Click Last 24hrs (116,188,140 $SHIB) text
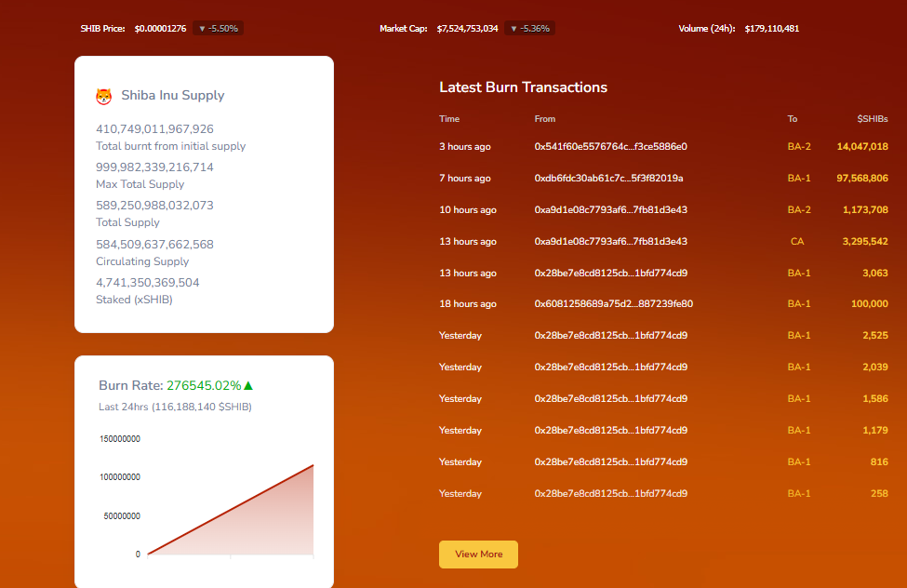This screenshot has height=588, width=907. coord(175,407)
